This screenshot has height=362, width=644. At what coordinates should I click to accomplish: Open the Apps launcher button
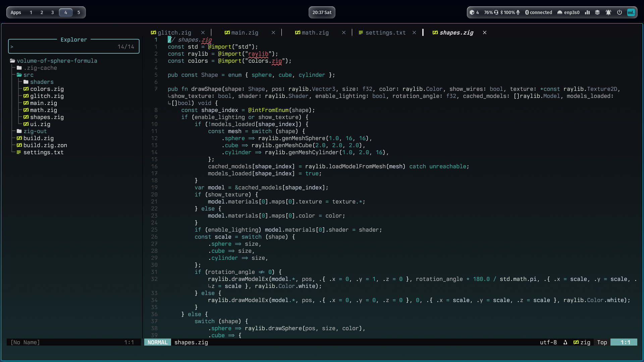click(16, 12)
